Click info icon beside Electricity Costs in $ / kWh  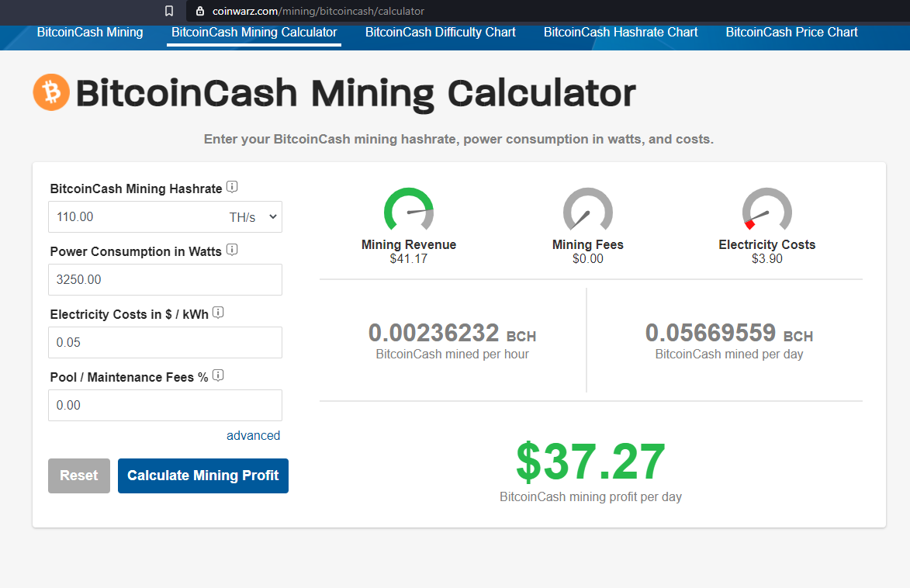(x=218, y=313)
